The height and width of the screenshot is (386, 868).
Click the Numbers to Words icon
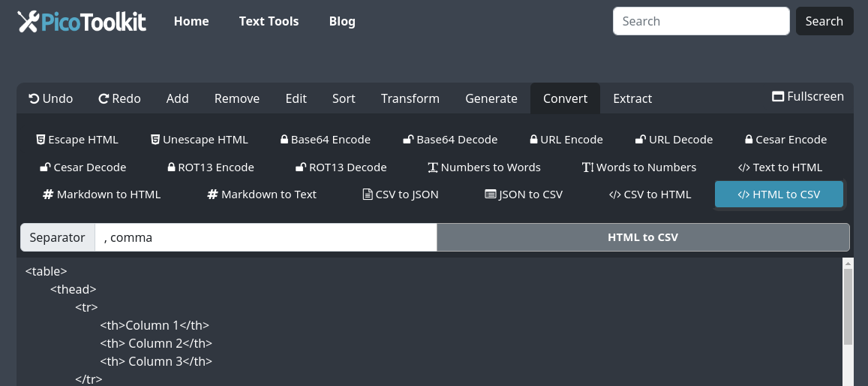[x=433, y=167]
